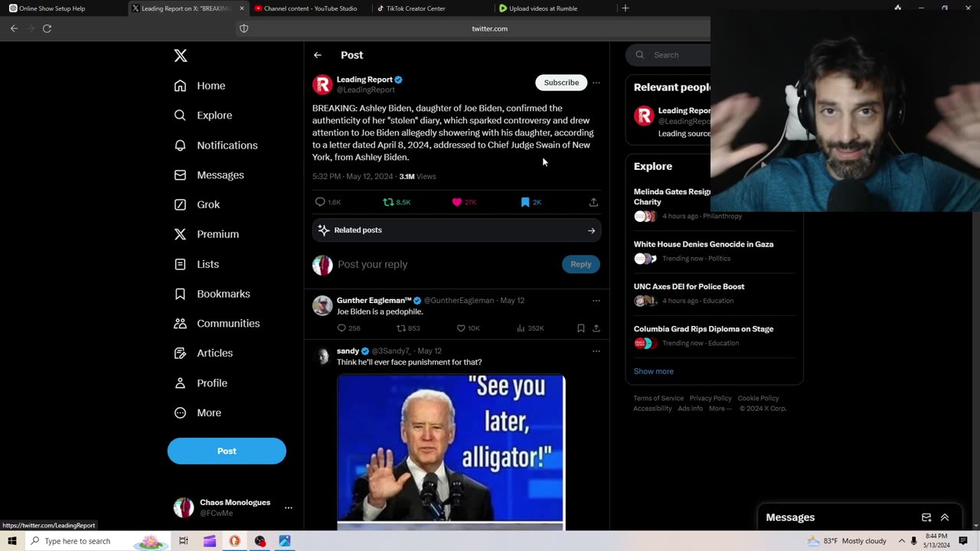
Task: Click the shield icon in the address bar
Action: 244,28
